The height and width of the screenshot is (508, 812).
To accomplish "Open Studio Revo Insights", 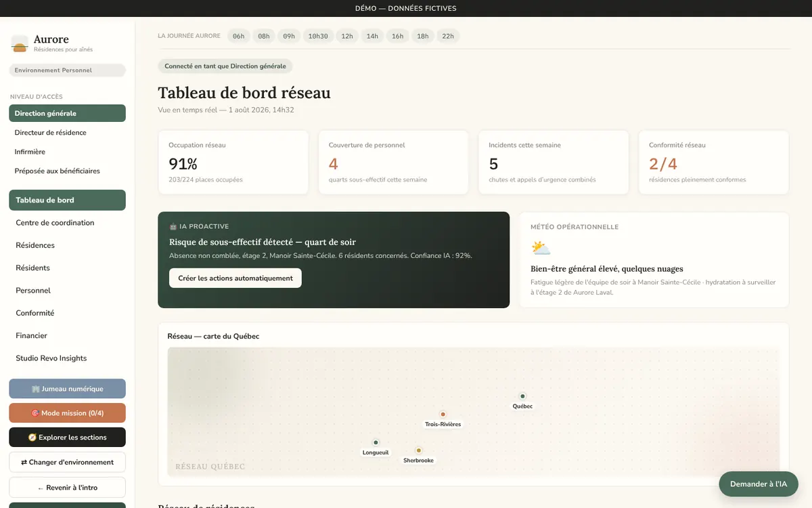I will tap(67, 358).
